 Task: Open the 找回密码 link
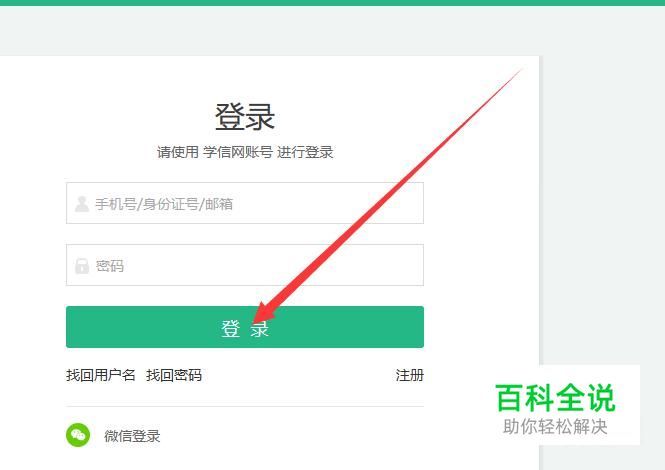tap(174, 375)
